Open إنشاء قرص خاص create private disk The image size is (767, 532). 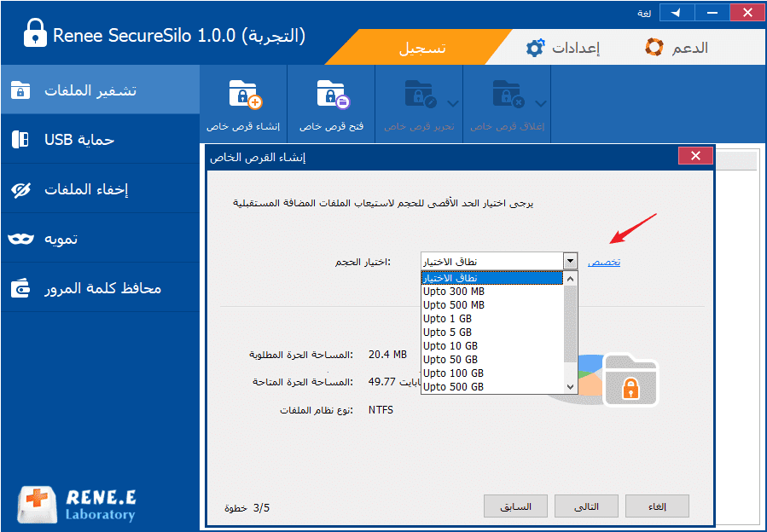coord(243,104)
